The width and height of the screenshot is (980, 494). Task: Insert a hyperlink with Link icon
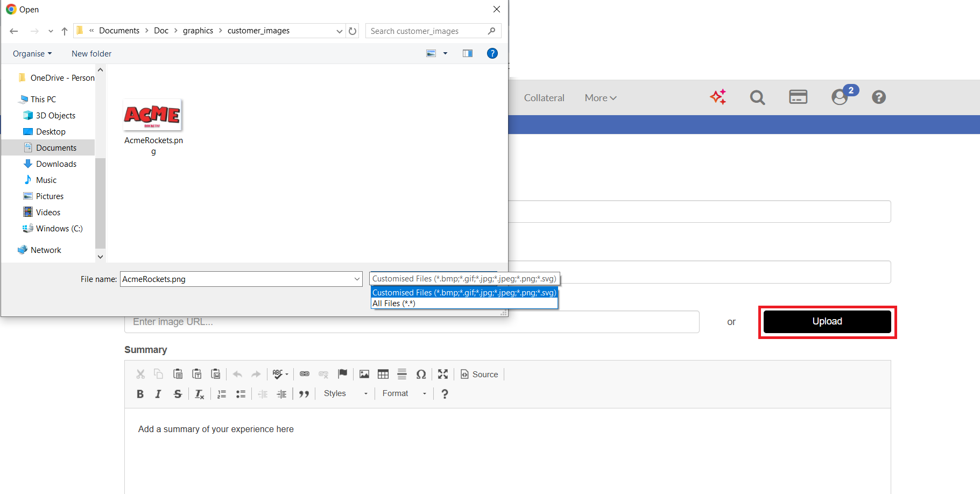click(x=305, y=374)
